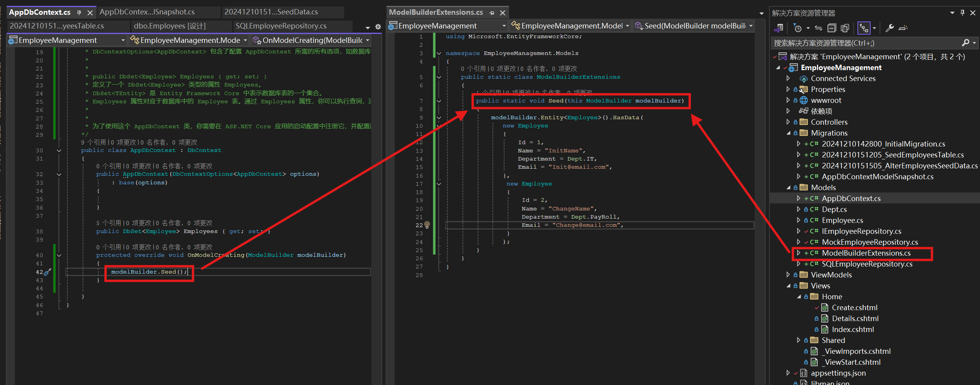Pin the Solution Explorer panel
The width and height of the screenshot is (980, 385).
click(962, 12)
